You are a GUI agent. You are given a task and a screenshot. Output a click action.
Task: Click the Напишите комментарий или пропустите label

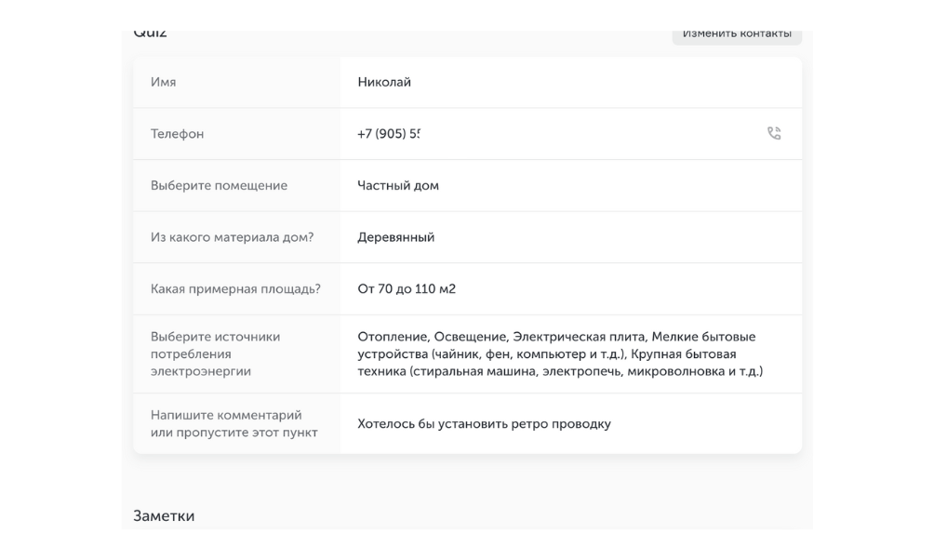233,423
